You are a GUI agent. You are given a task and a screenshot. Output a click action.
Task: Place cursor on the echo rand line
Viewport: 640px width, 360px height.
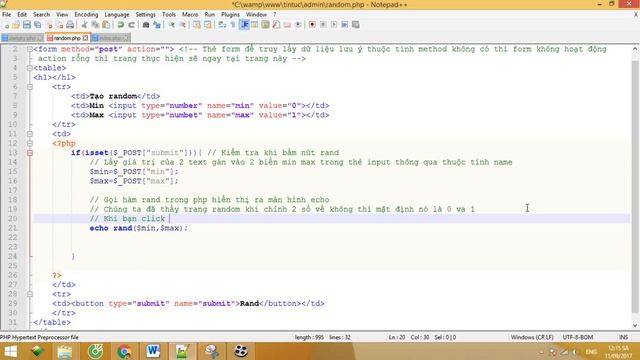click(139, 228)
